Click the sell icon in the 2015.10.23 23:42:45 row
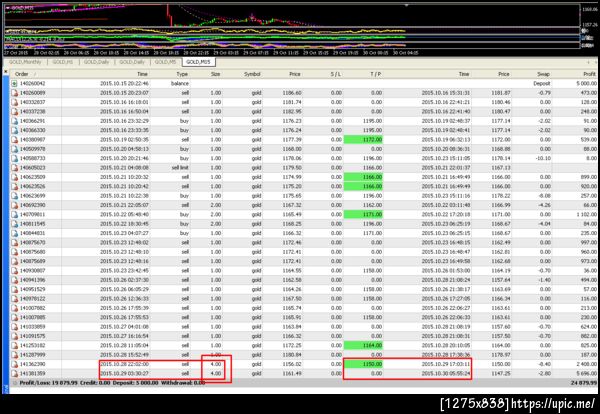 point(15,271)
